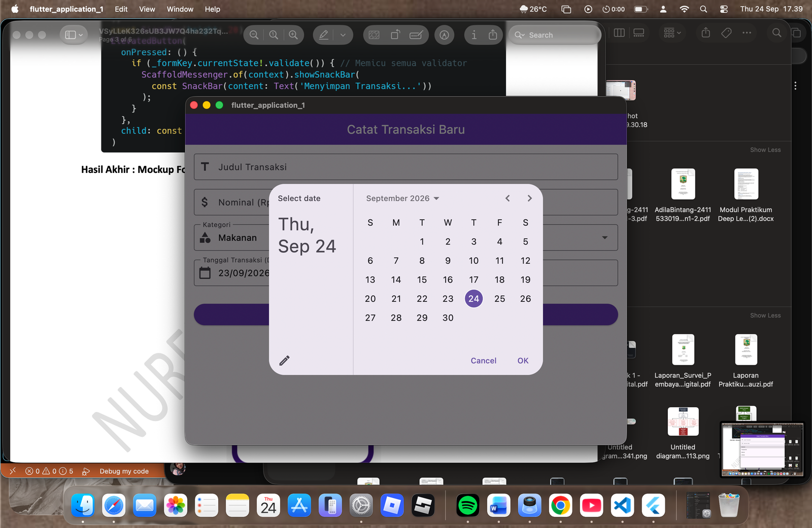Go to previous month in date picker
Screen dimensions: 812x528
click(507, 198)
